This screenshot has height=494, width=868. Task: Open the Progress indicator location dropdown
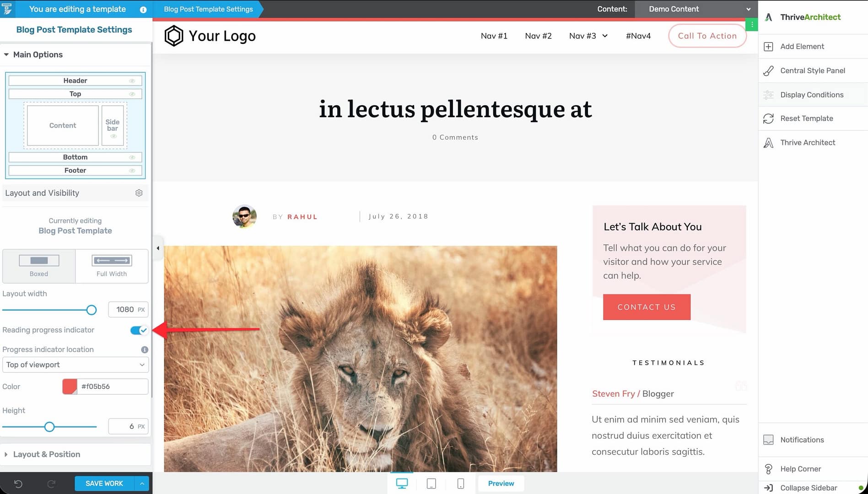click(x=75, y=365)
